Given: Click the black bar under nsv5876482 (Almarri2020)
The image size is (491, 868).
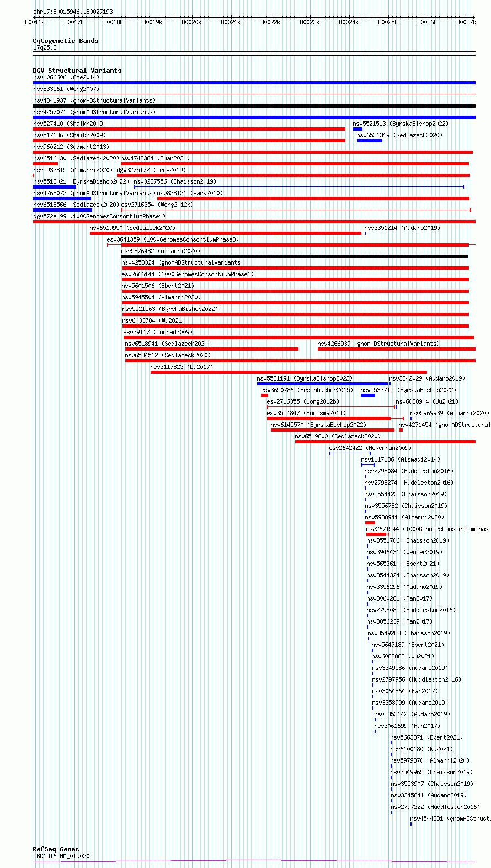Looking at the screenshot, I should (295, 256).
